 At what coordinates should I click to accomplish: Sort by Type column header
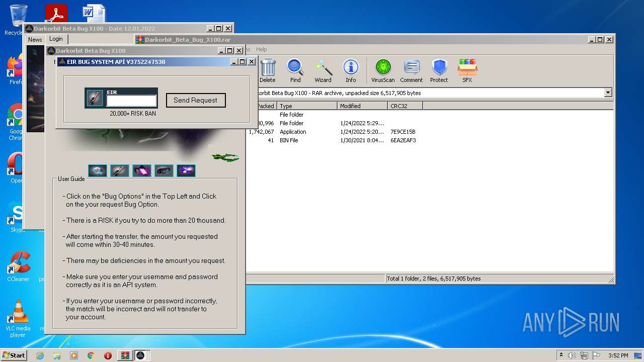point(307,106)
